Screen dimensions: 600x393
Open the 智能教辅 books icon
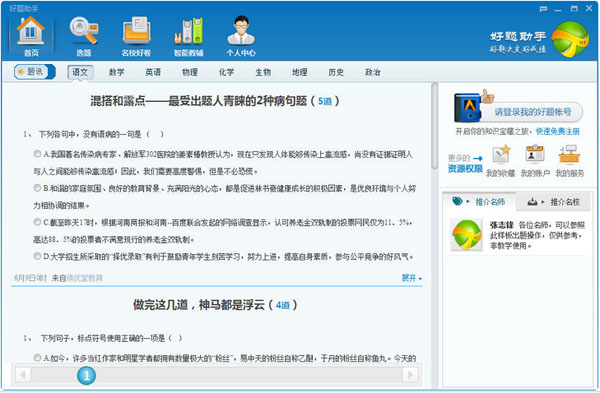point(189,31)
